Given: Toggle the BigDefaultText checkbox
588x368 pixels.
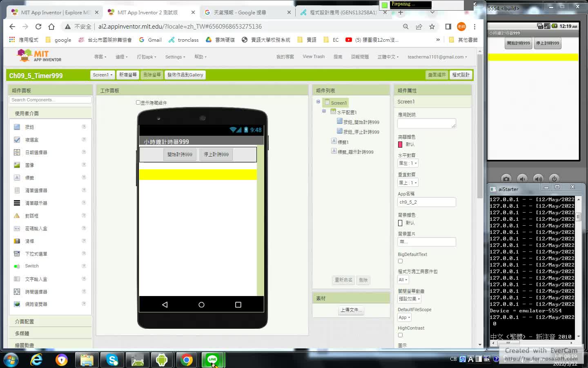Looking at the screenshot, I should pos(400,261).
